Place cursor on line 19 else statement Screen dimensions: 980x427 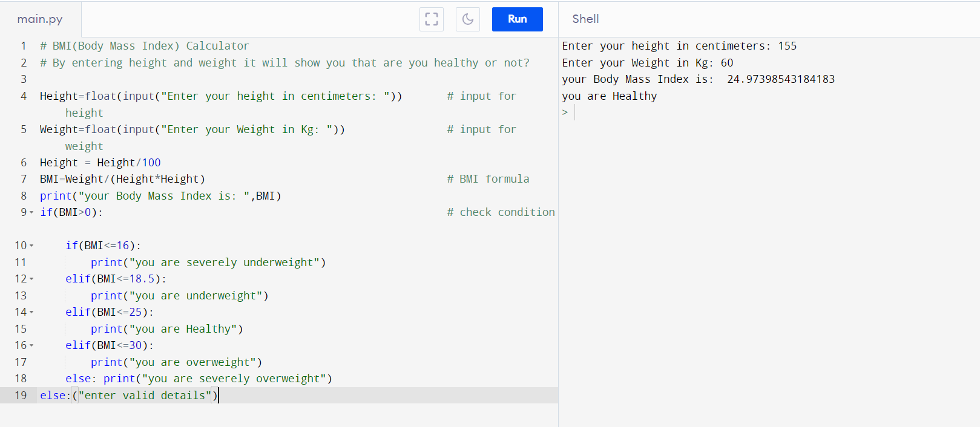[129, 396]
